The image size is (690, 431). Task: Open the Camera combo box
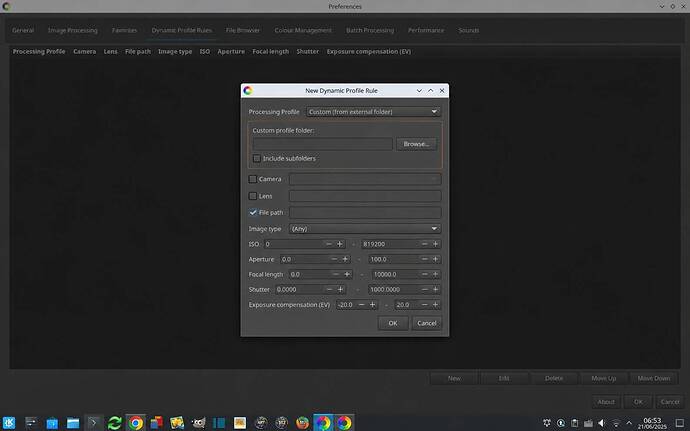point(365,179)
